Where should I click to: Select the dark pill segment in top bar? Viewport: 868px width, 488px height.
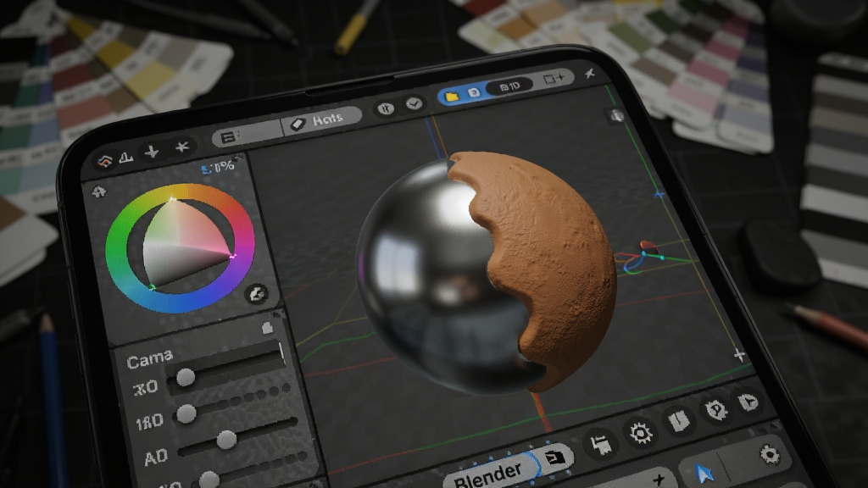[509, 86]
